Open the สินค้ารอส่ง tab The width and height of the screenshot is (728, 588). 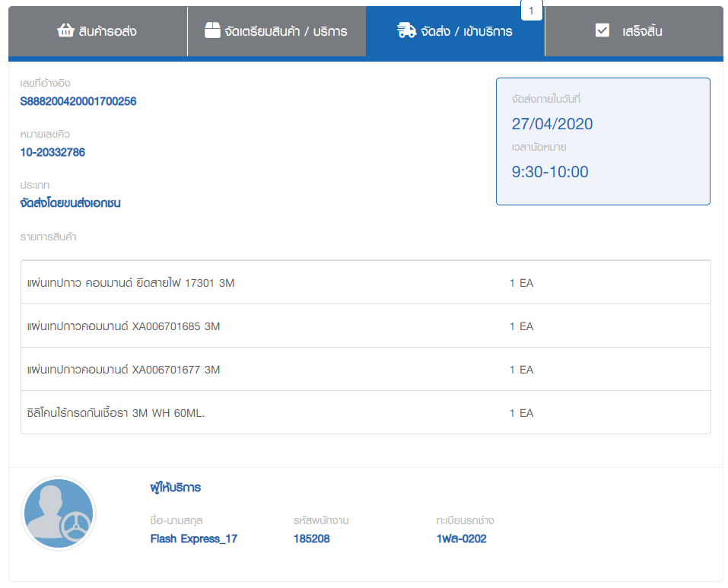[x=98, y=31]
